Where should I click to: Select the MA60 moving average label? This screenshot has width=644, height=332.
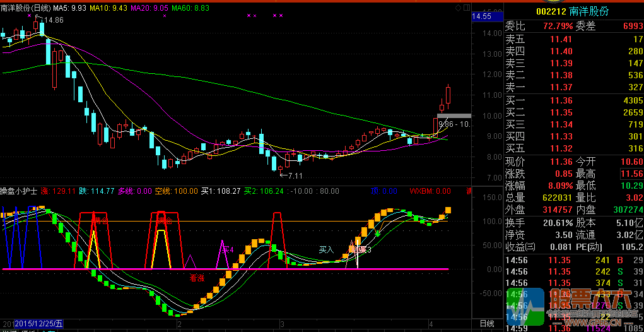tap(190, 8)
